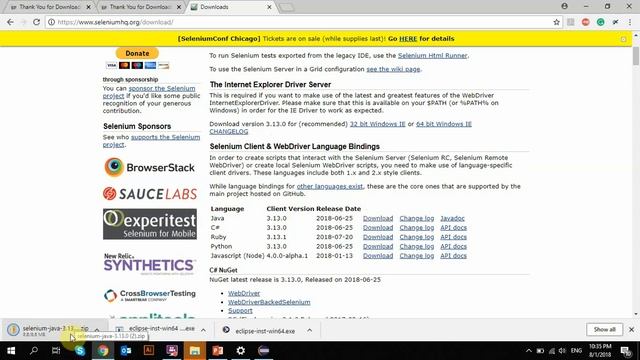
Task: Launch Skype from the taskbar
Action: click(80, 351)
